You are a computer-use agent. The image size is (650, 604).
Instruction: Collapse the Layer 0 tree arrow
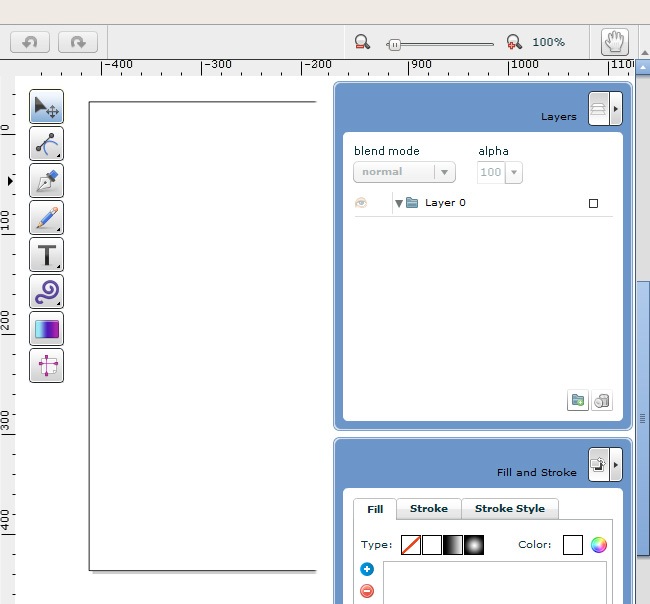pyautogui.click(x=399, y=203)
